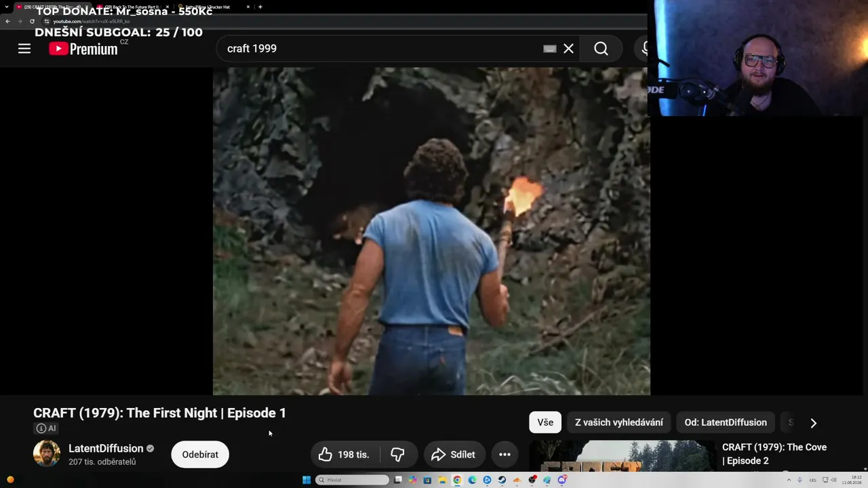Open the LatentDiffusion channel name link
Screen dimensions: 868x488
point(106,448)
